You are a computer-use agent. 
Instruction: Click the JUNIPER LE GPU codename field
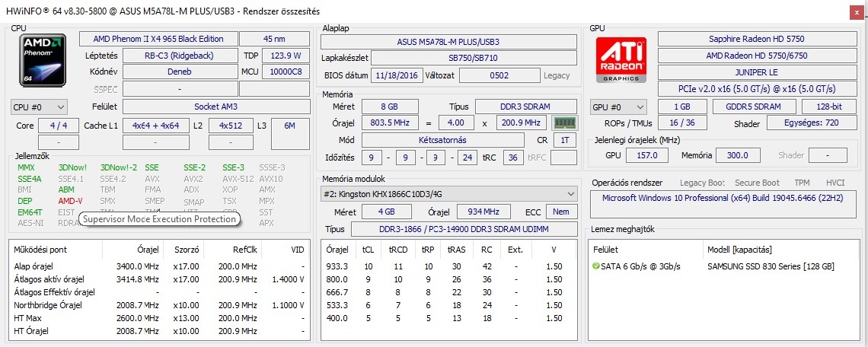[x=756, y=72]
